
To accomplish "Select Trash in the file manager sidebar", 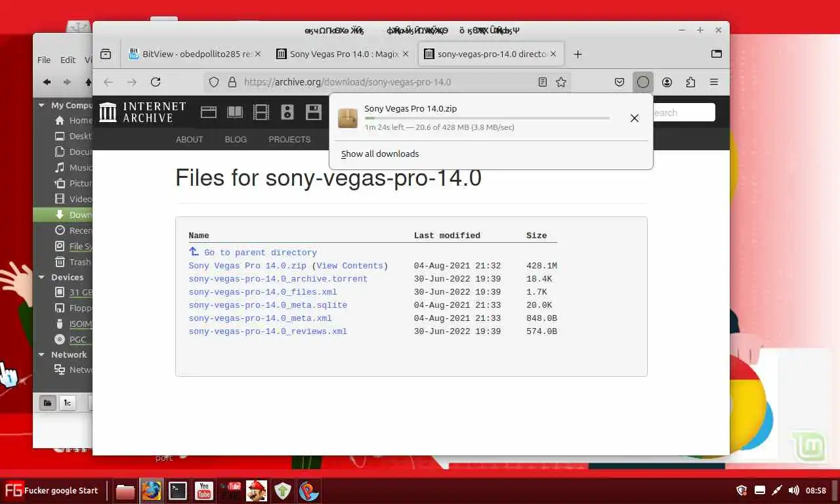I will (72, 262).
